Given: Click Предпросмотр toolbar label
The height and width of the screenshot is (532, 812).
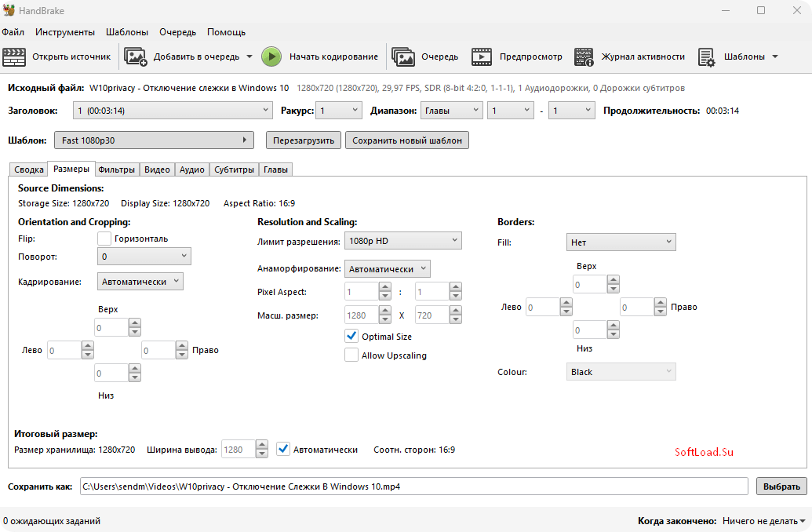Looking at the screenshot, I should 531,56.
